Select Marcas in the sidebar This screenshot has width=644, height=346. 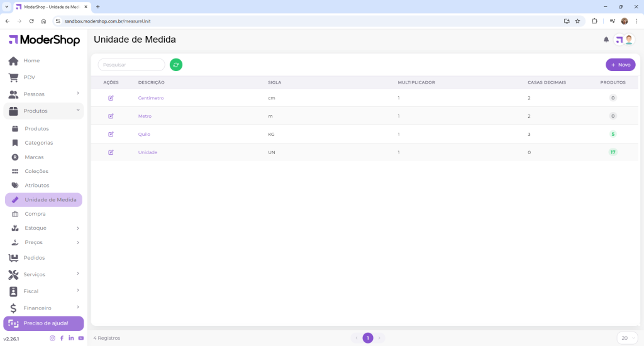(x=34, y=157)
